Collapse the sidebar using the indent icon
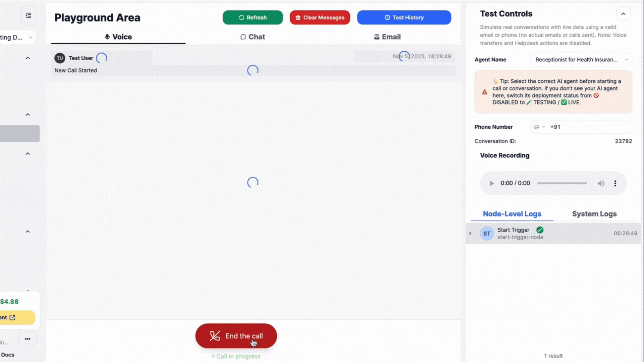The height and width of the screenshot is (362, 644). (x=28, y=15)
